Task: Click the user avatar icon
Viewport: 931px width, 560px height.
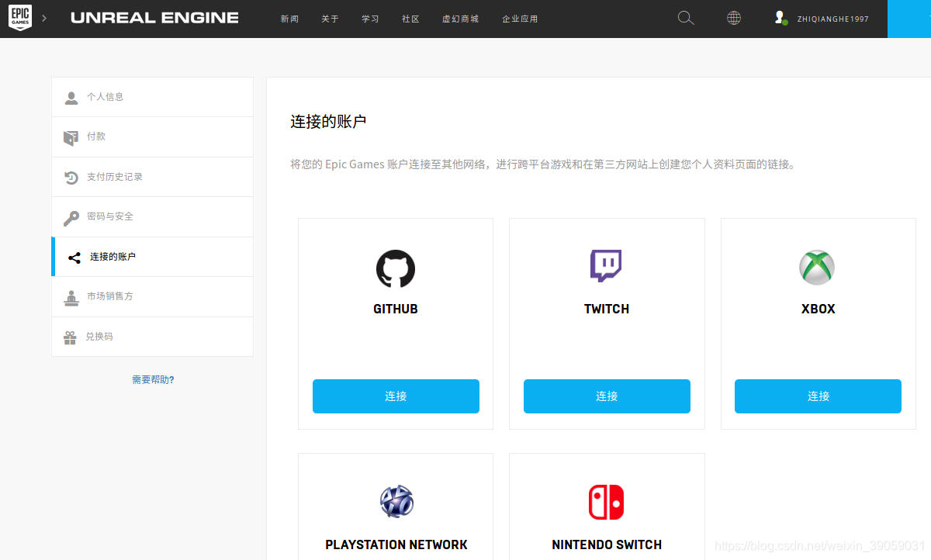Action: 781,18
